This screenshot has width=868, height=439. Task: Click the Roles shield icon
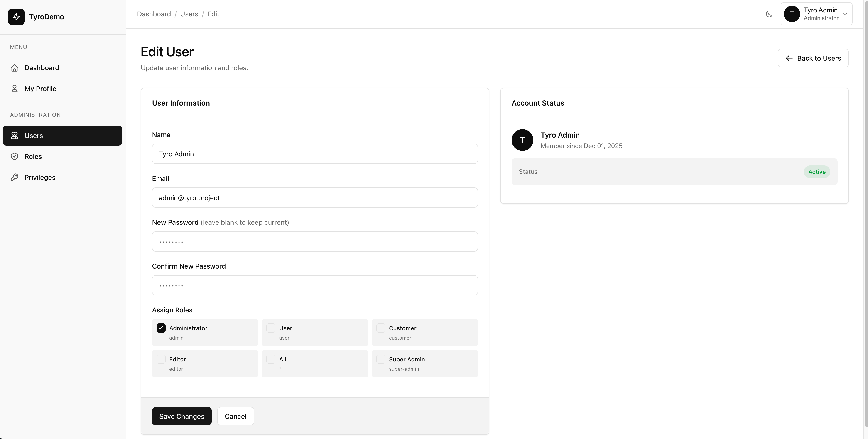15,156
